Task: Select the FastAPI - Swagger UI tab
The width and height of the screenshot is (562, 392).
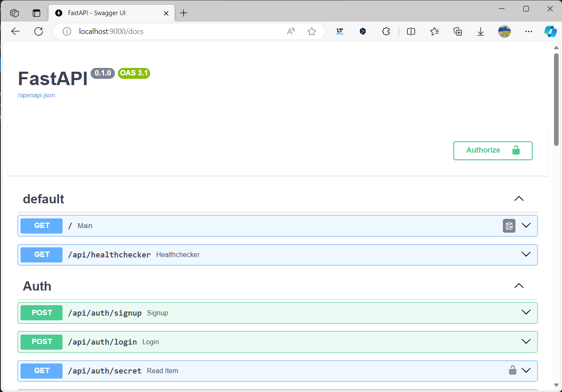Action: 112,13
